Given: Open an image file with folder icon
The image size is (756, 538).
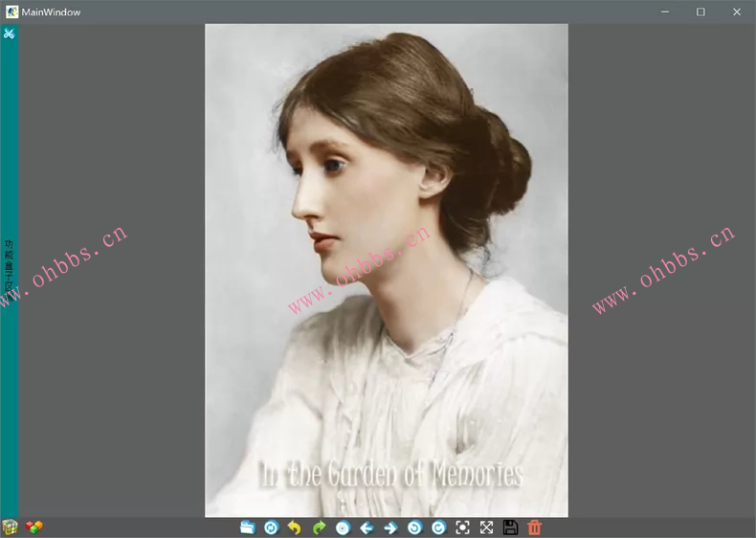Looking at the screenshot, I should (247, 527).
